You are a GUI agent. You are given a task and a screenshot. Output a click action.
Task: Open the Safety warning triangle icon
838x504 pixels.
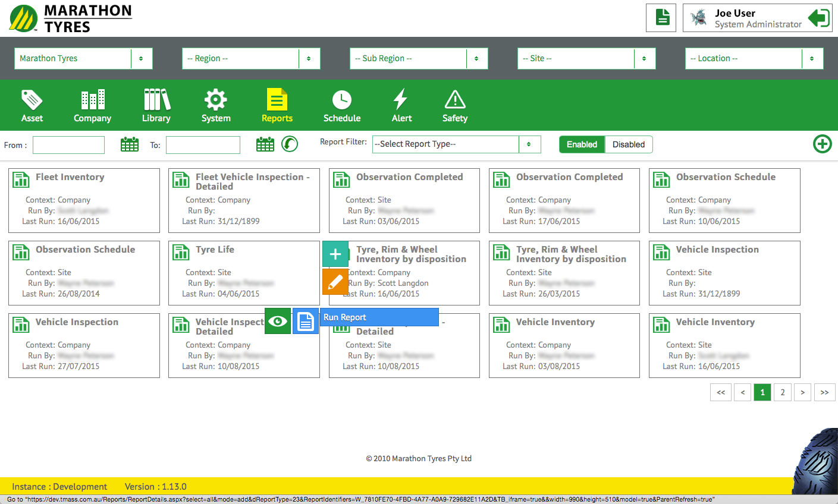pos(454,100)
